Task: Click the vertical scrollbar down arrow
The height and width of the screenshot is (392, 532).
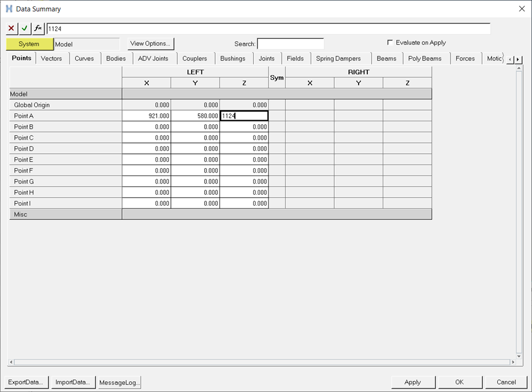Action: (518, 354)
